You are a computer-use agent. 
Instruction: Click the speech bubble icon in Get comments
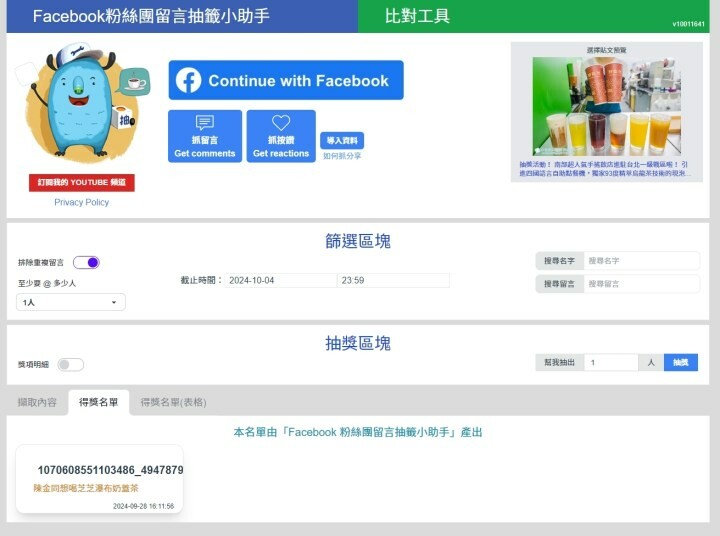[x=205, y=122]
